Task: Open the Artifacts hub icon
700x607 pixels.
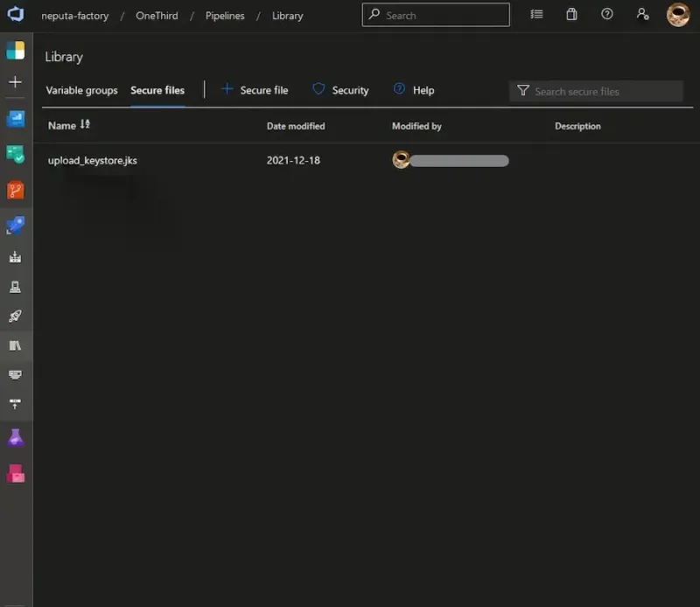Action: point(16,473)
